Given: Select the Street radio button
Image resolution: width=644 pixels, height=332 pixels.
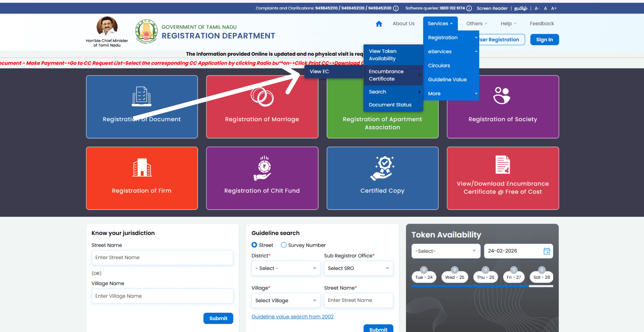Looking at the screenshot, I should tap(254, 245).
